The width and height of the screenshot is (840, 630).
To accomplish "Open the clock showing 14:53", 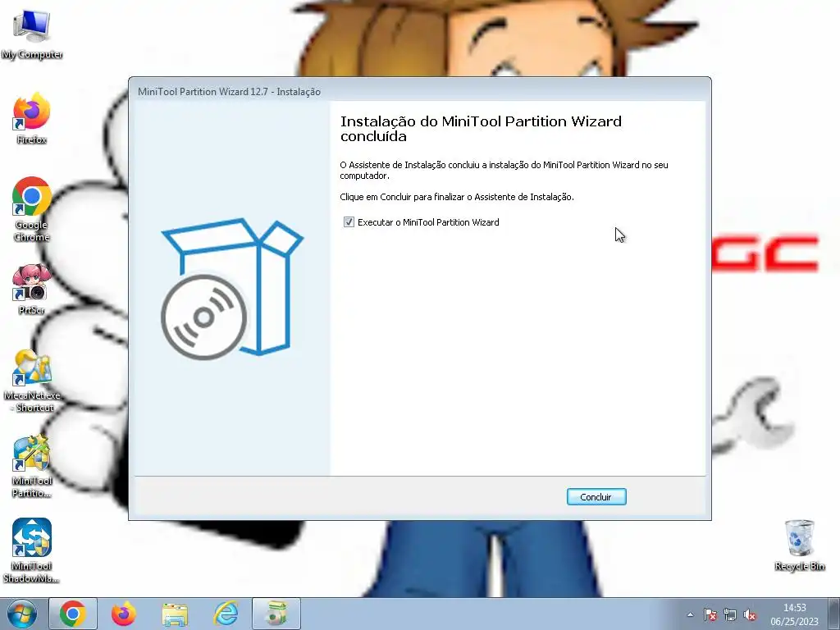I will 794,614.
